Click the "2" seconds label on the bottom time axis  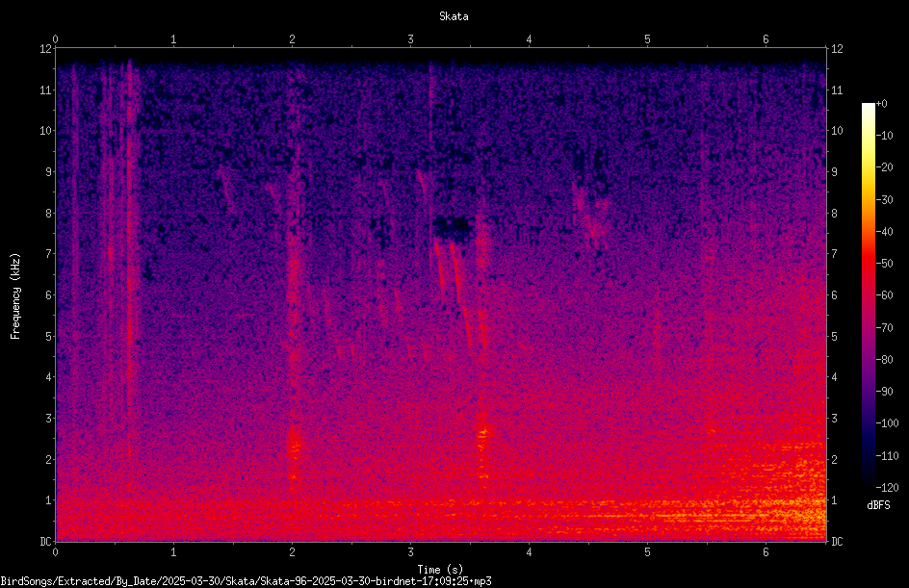pos(292,552)
